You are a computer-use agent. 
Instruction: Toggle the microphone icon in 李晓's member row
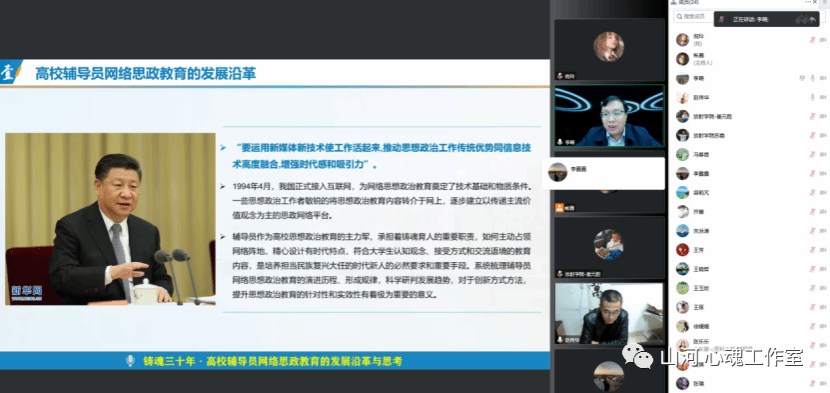pyautogui.click(x=813, y=78)
